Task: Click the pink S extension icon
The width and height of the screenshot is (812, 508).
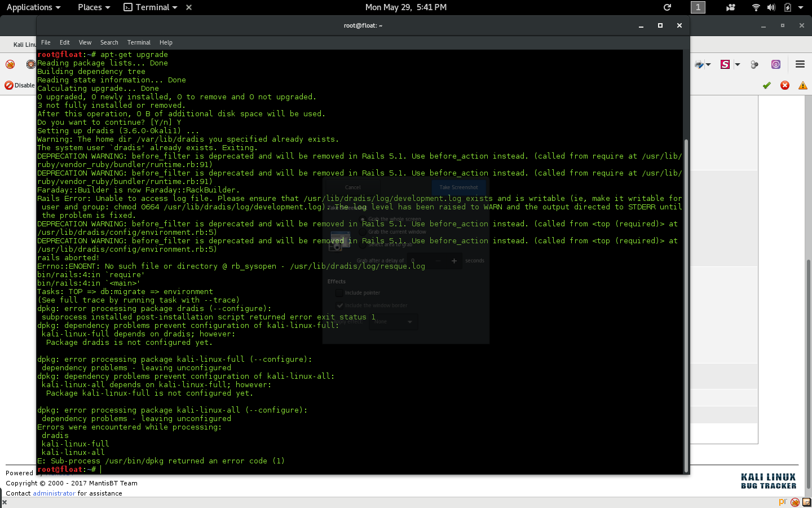Action: coord(725,64)
